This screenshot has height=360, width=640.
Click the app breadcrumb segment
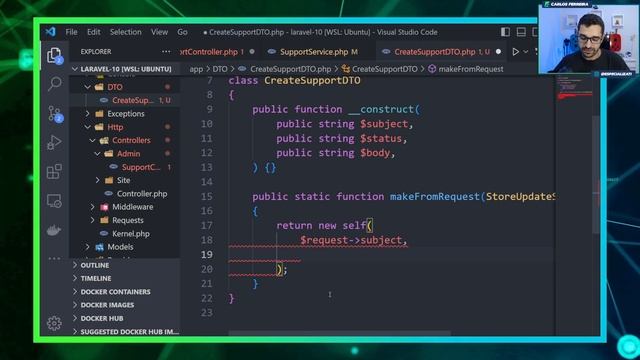(x=196, y=69)
